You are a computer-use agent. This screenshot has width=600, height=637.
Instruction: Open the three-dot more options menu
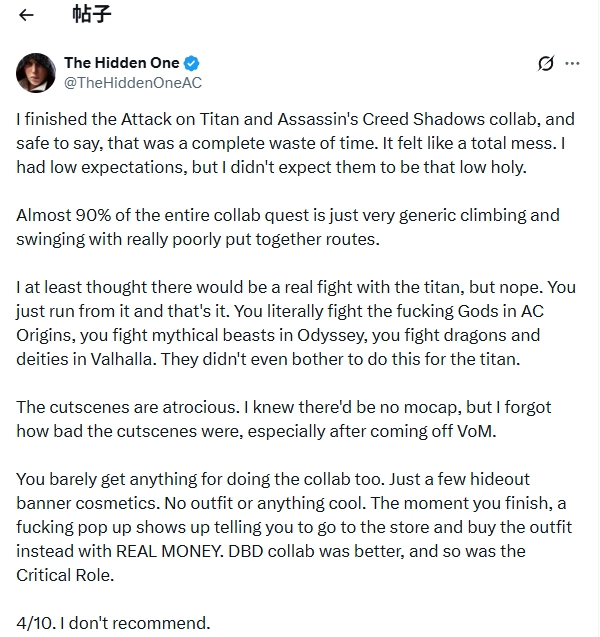573,63
